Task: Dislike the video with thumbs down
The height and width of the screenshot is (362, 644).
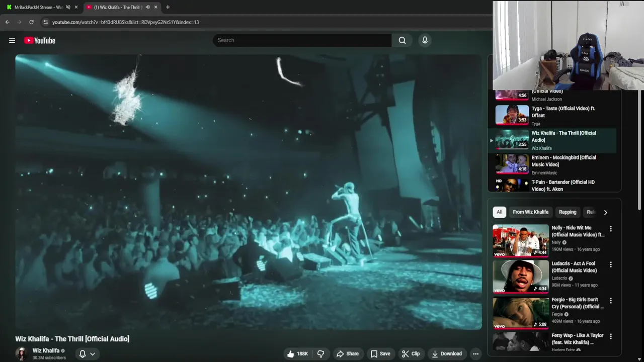Action: 320,354
